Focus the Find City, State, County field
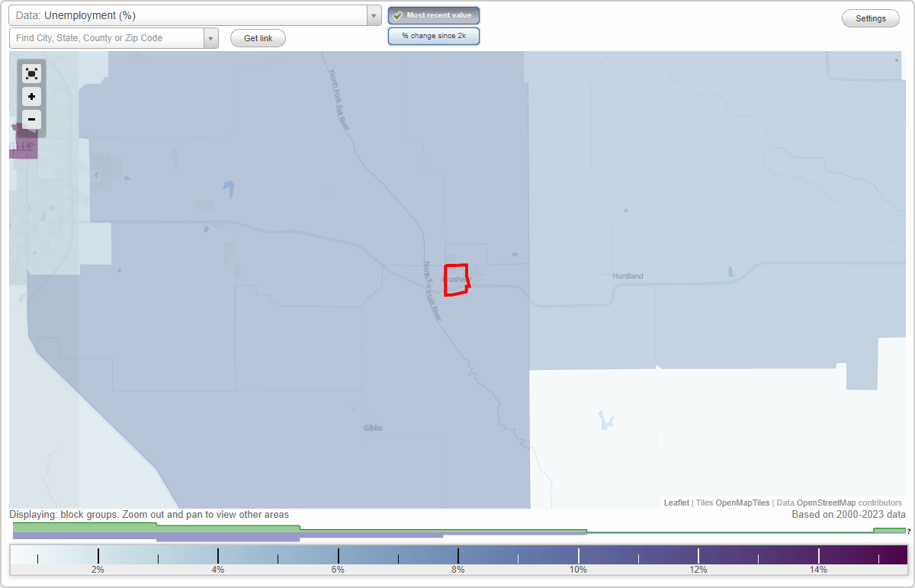The width and height of the screenshot is (915, 588). (107, 38)
